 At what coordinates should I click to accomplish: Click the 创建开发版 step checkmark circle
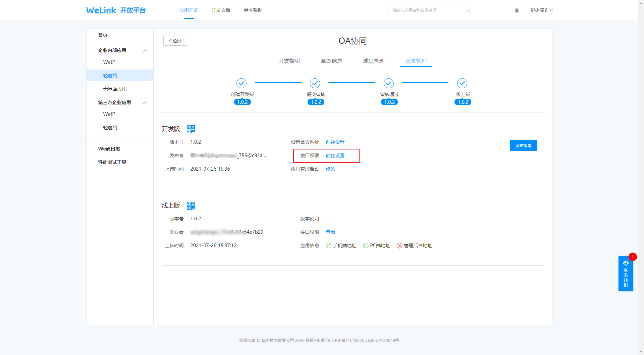[x=241, y=83]
